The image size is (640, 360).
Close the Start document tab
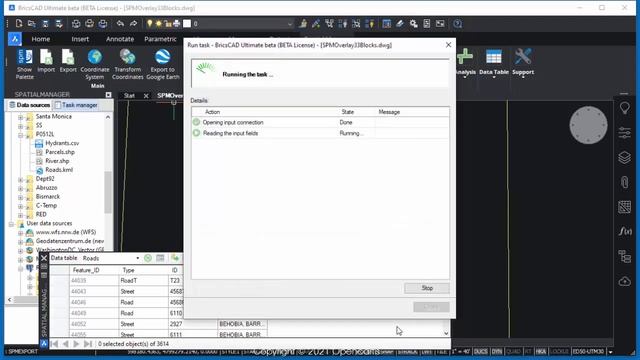(x=146, y=96)
